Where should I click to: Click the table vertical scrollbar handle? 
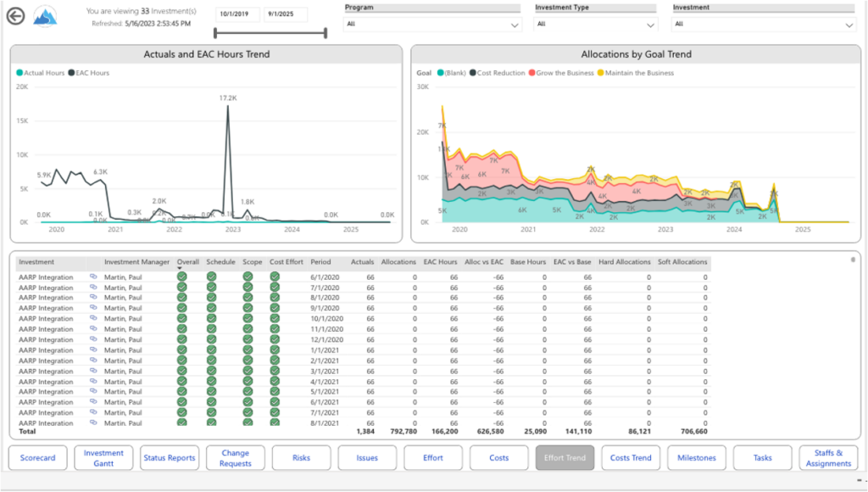(853, 260)
